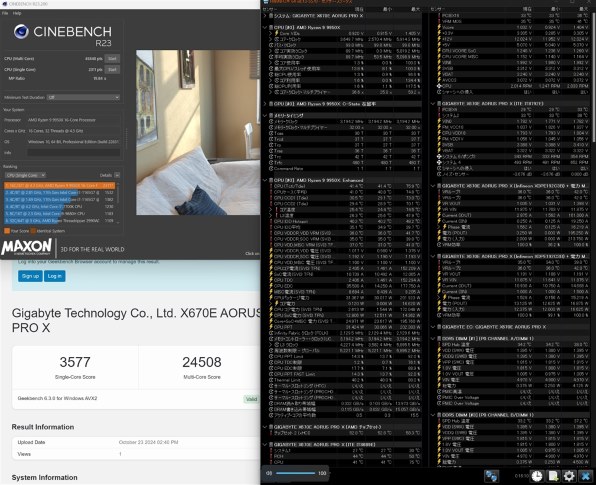Click the Cinebench sphere logo
The height and width of the screenshot is (485, 596).
21,32
